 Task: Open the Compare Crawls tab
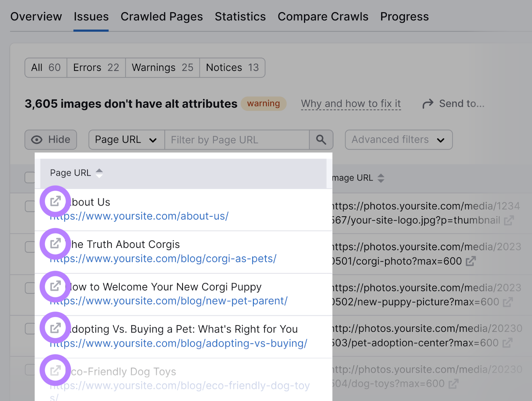tap(323, 17)
